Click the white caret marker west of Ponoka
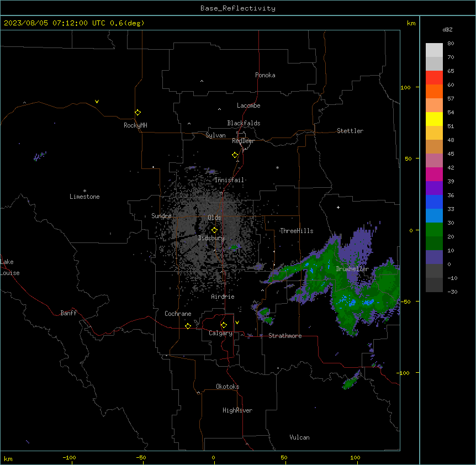This screenshot has height=465, width=476. pos(202,81)
